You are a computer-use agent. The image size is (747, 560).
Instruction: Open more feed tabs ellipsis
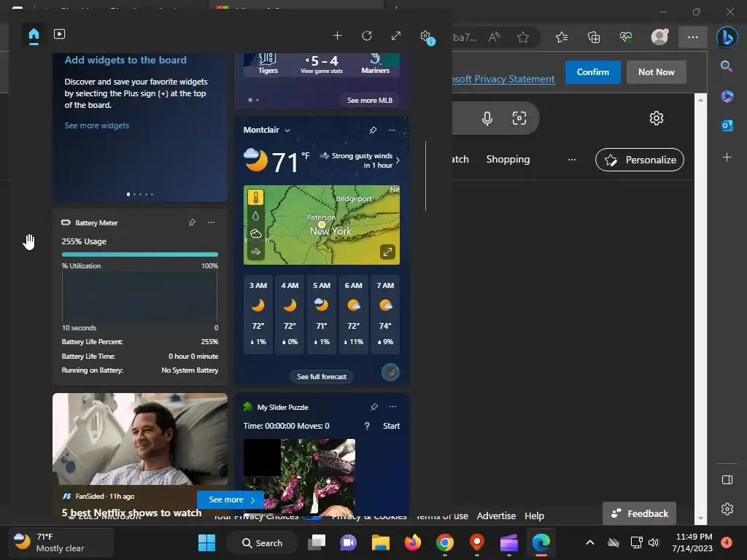(572, 160)
